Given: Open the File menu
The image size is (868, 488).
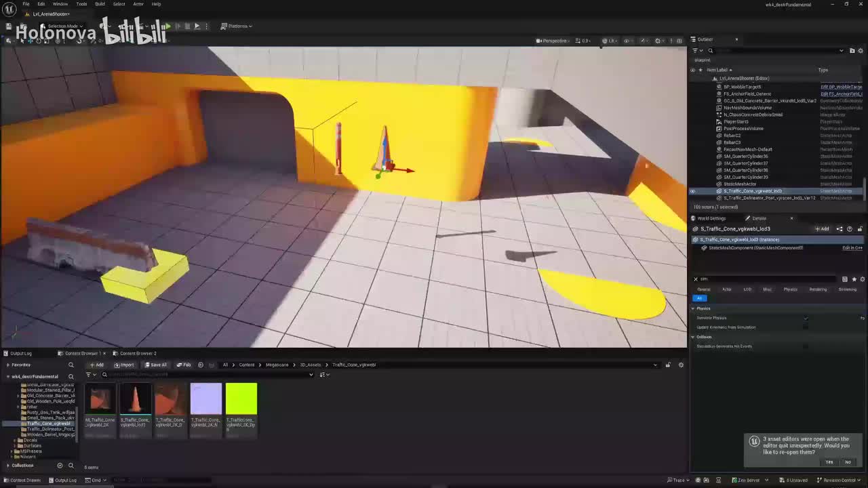Looking at the screenshot, I should [x=26, y=4].
